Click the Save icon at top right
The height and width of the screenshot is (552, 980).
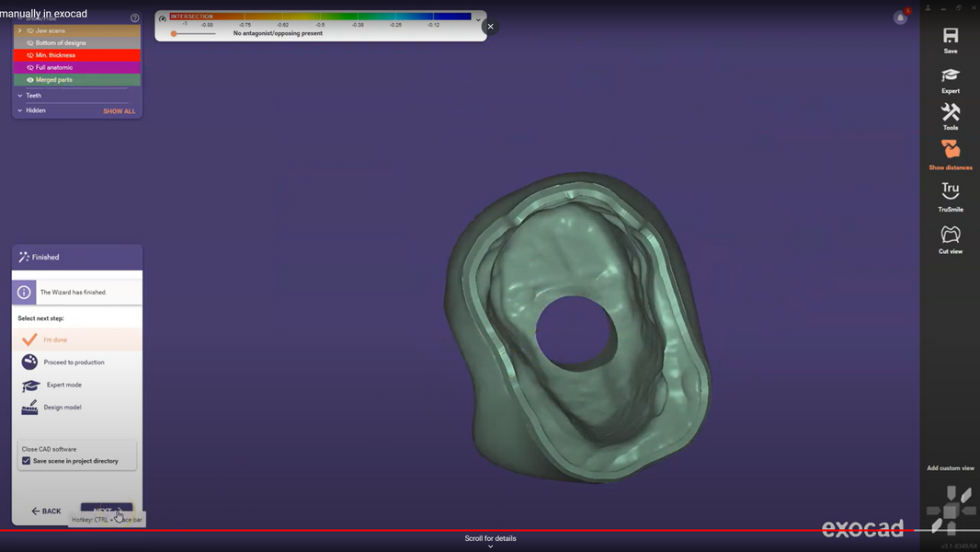(x=951, y=37)
